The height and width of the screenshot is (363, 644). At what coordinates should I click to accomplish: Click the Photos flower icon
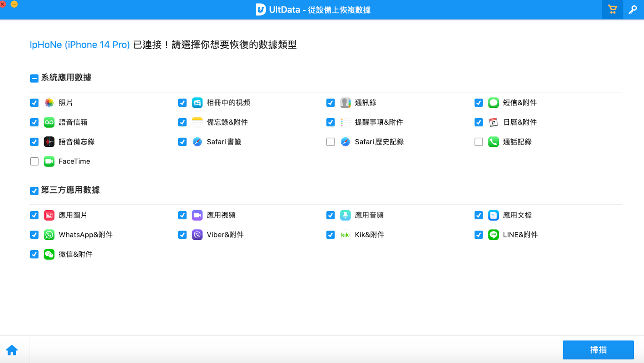pyautogui.click(x=49, y=103)
